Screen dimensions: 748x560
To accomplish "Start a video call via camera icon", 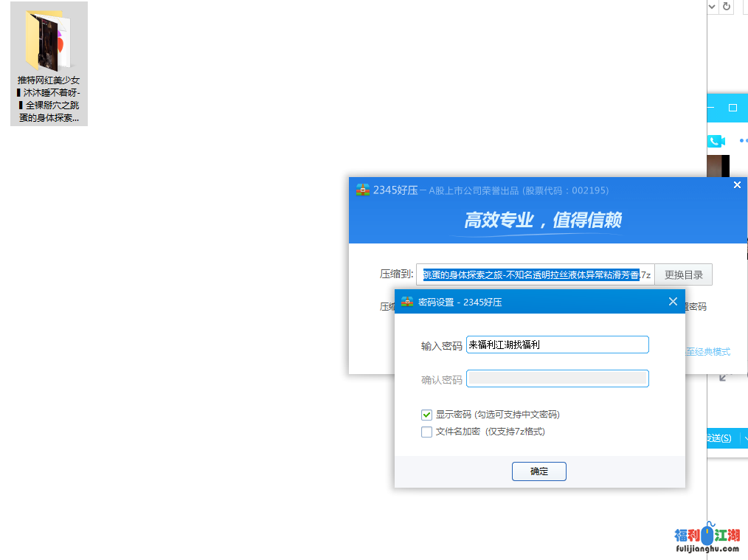I will click(716, 141).
